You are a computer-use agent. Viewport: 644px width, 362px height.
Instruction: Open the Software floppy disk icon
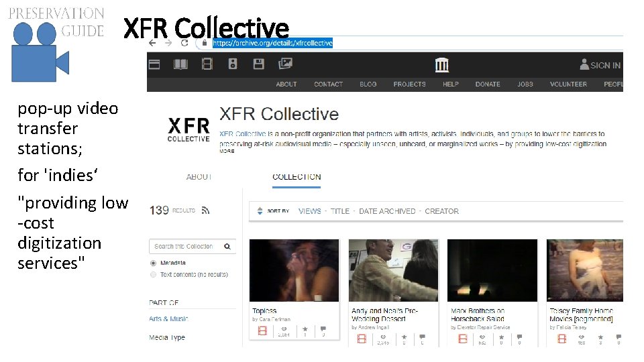(x=259, y=64)
